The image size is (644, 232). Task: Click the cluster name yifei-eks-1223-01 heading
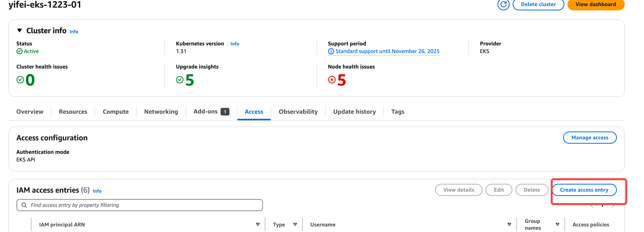[45, 5]
